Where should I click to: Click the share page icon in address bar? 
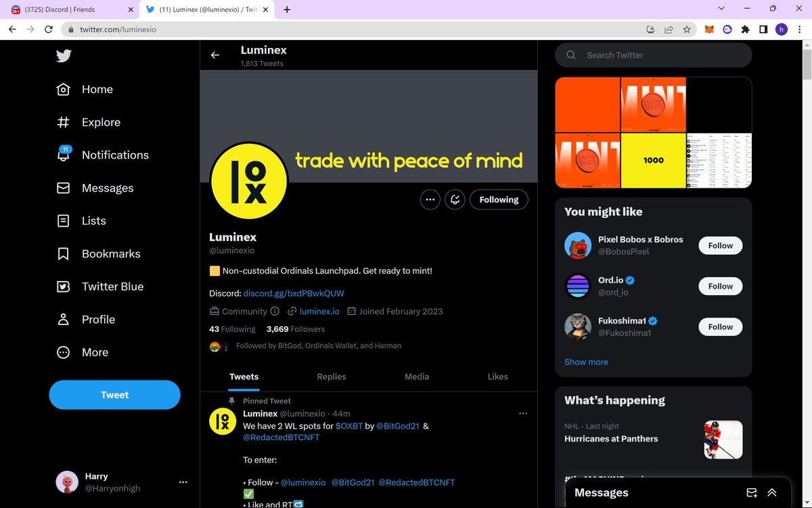click(x=669, y=29)
